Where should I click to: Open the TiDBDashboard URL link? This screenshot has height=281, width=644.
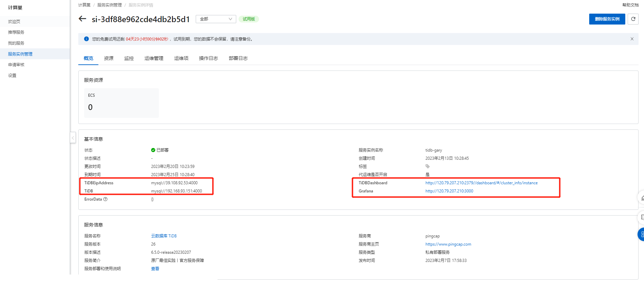coord(481,183)
